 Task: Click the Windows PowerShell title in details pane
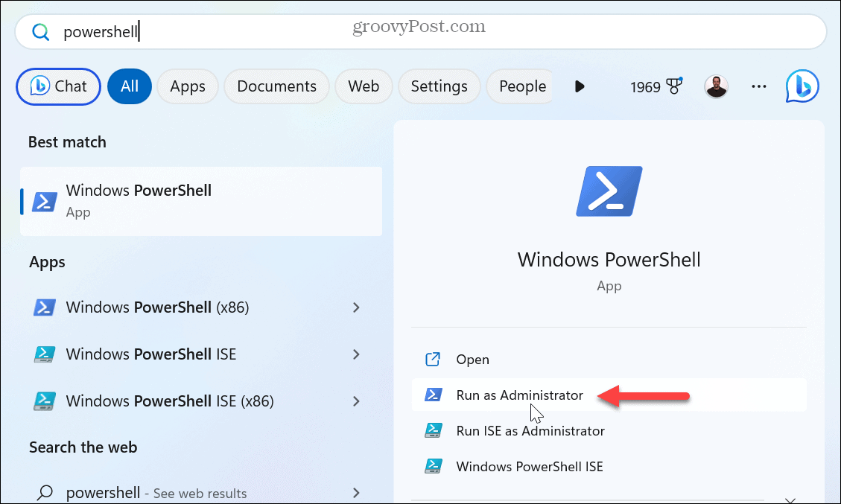(x=609, y=260)
